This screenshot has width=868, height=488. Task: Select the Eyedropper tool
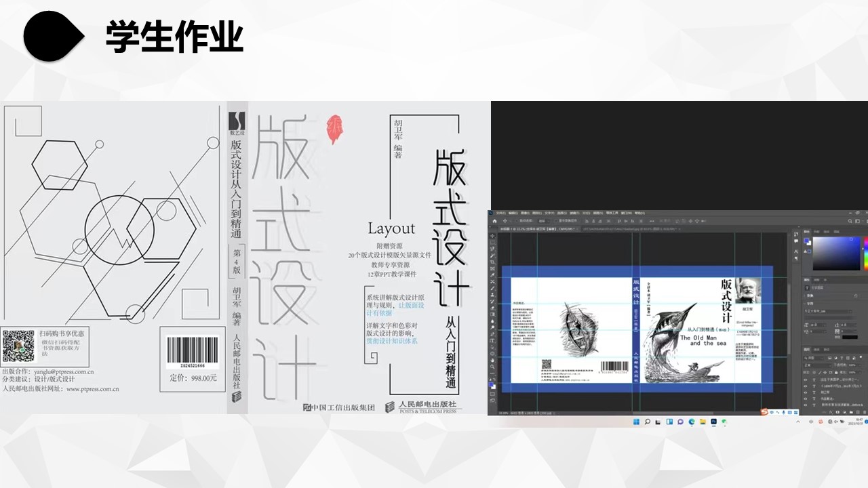pos(493,274)
